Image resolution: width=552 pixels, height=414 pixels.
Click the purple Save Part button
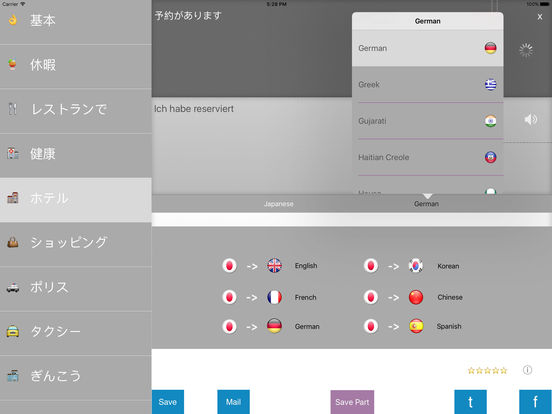[352, 402]
